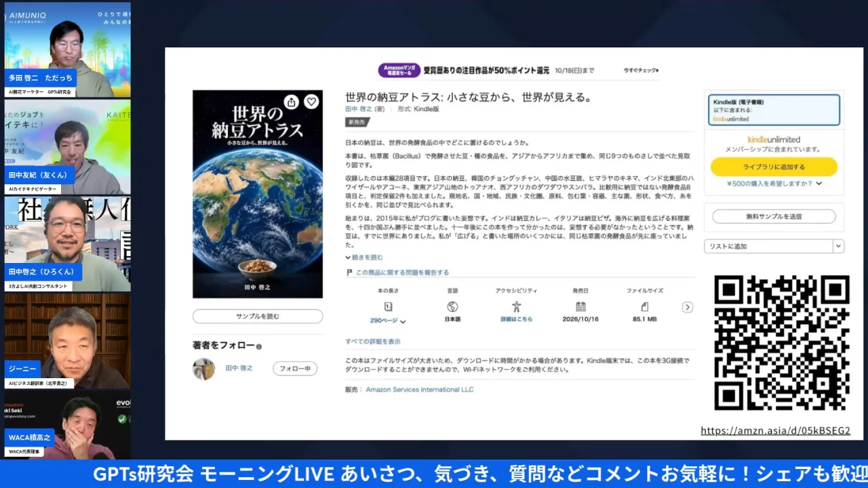868x488 pixels.
Task: Click the 85.1 MB file size value
Action: click(644, 319)
